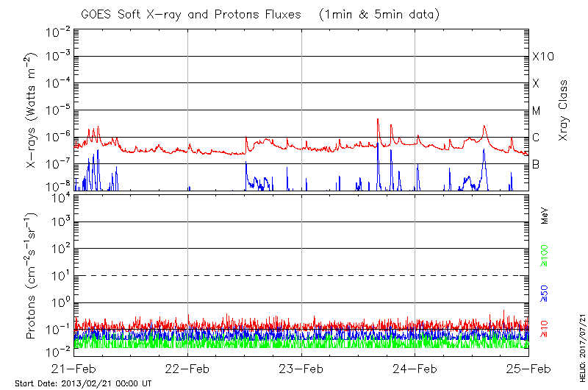Click the M flare class label
Viewport: 588px width, 390px height.
537,111
